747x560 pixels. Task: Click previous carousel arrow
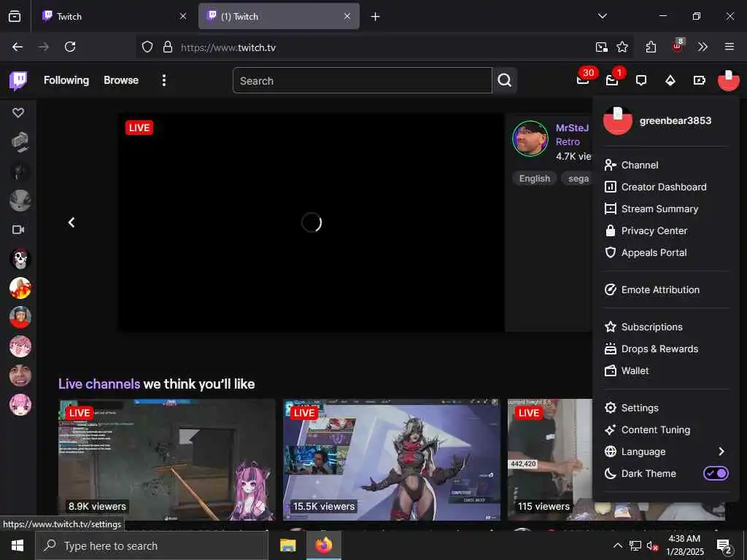pyautogui.click(x=71, y=222)
